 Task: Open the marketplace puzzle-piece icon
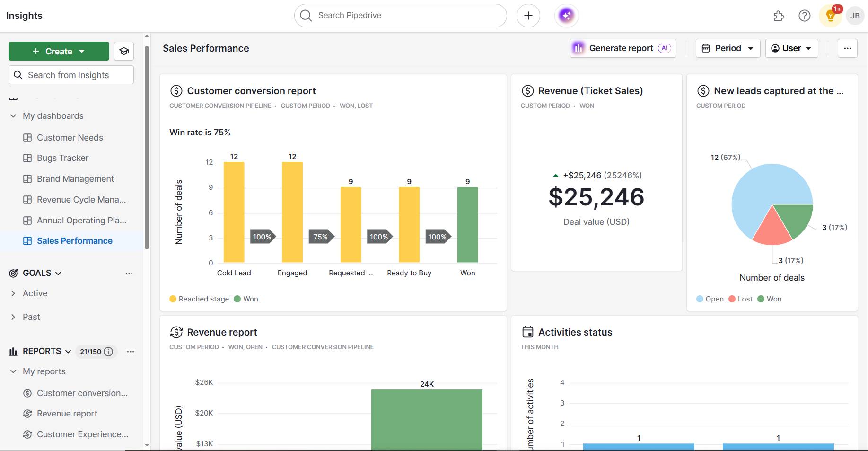tap(779, 16)
